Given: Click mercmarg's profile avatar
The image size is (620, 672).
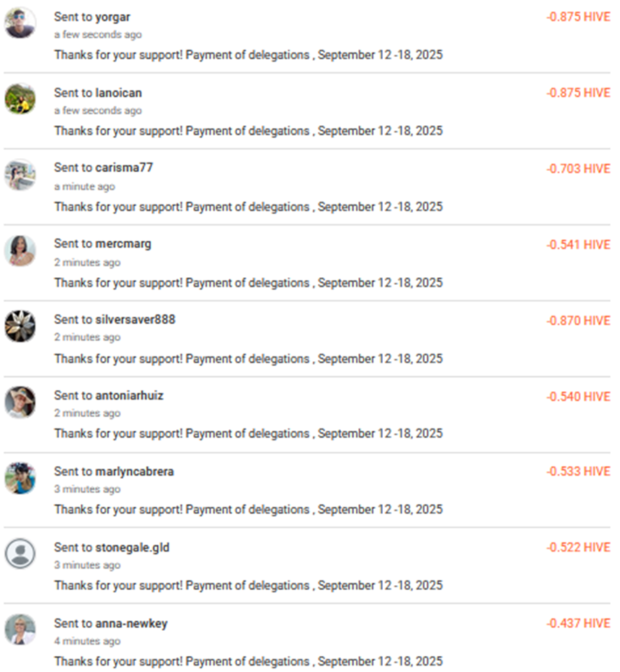Looking at the screenshot, I should tap(20, 250).
